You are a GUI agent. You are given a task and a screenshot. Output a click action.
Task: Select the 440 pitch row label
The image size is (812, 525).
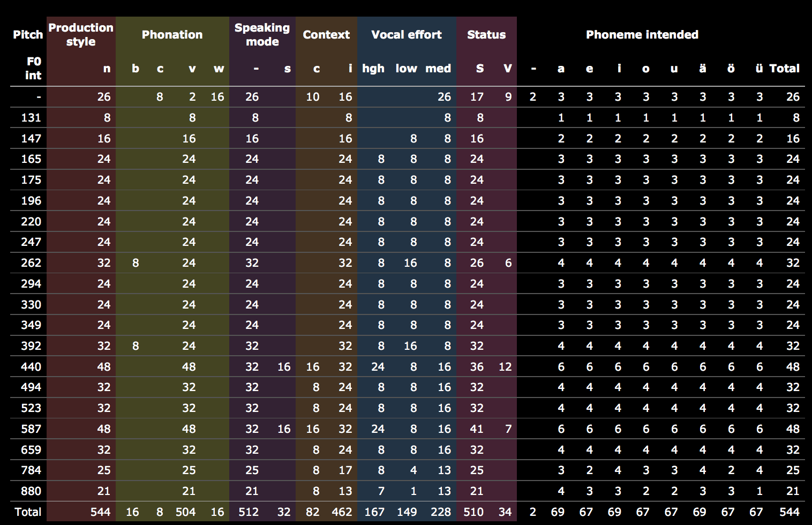(x=31, y=367)
